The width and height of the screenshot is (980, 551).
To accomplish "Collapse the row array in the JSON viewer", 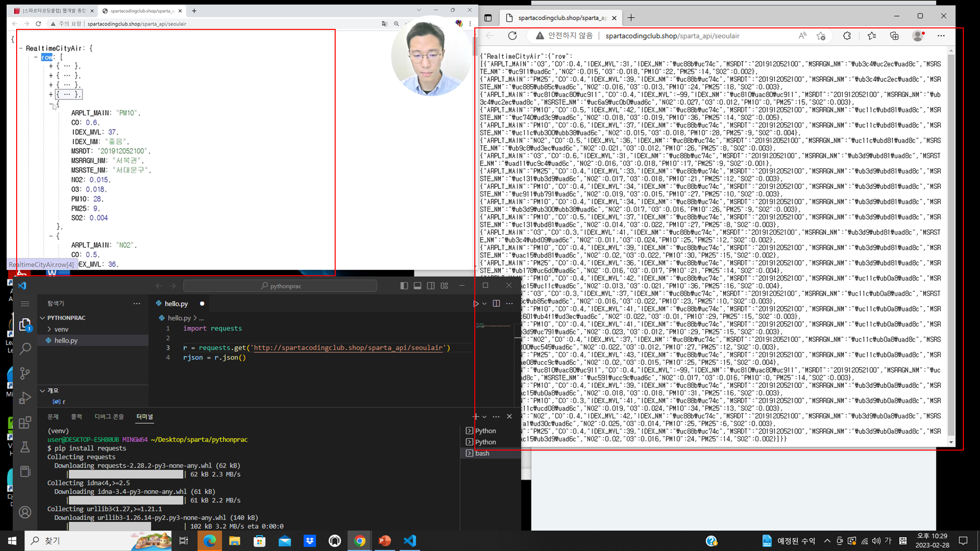I will tap(36, 57).
